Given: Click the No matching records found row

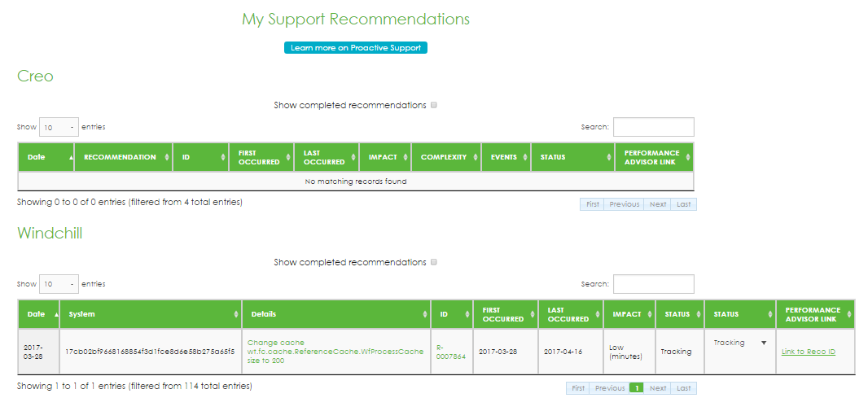Looking at the screenshot, I should pyautogui.click(x=355, y=182).
